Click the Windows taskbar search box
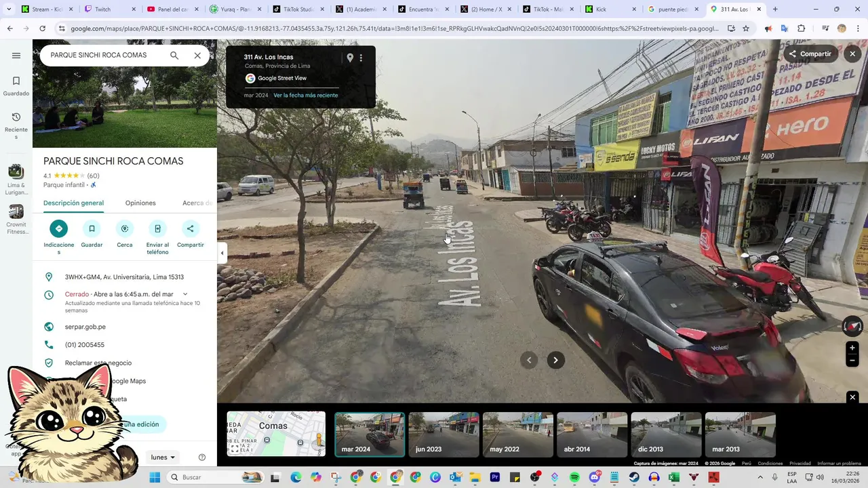 pos(215,477)
